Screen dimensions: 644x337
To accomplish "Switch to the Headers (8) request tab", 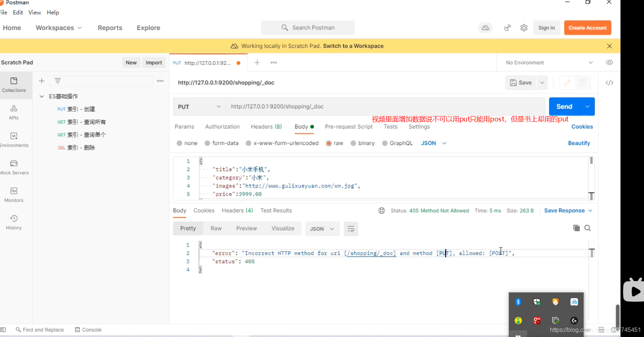I will coord(266,127).
